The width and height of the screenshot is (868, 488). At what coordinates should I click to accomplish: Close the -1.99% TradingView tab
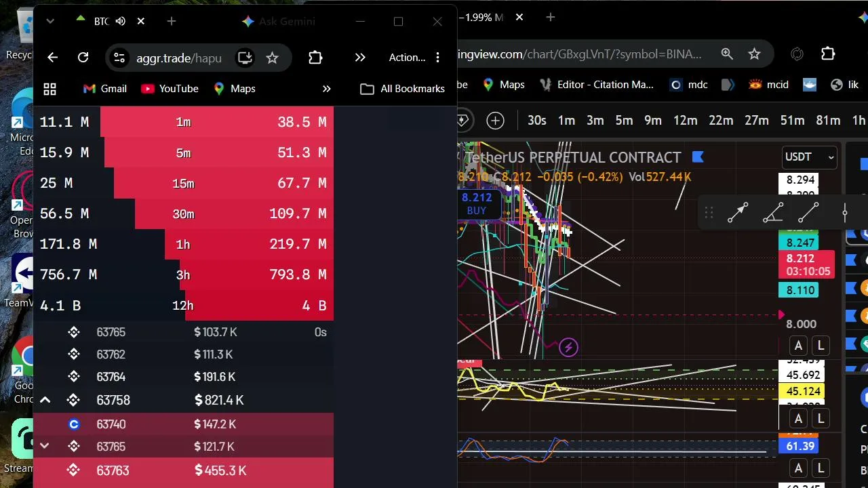coord(519,18)
